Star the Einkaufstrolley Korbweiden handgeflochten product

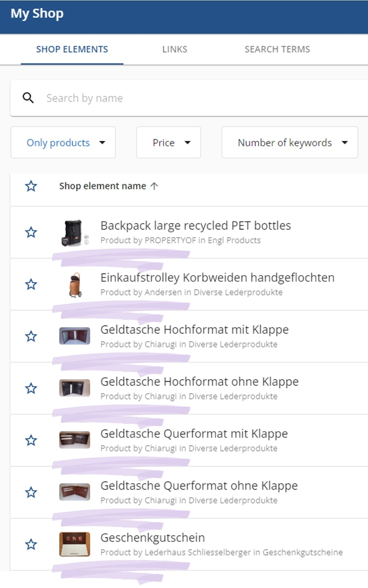(31, 284)
